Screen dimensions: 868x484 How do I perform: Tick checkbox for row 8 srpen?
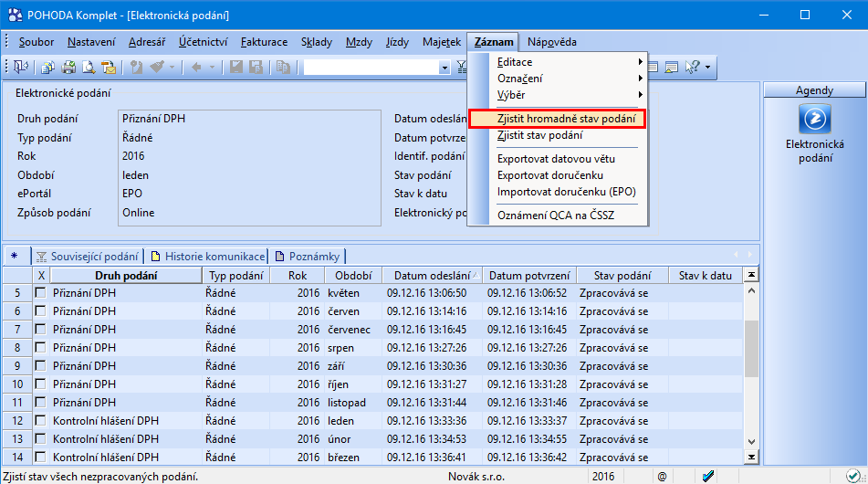[x=40, y=347]
